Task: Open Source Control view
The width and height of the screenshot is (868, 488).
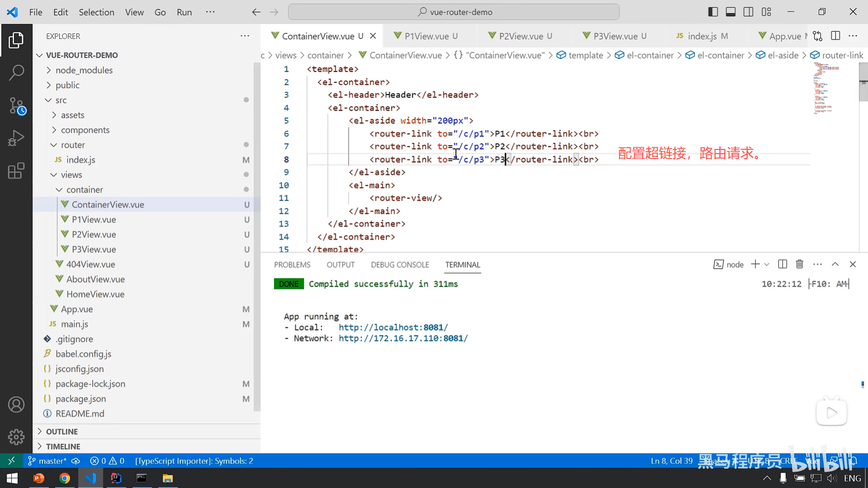Action: click(x=16, y=106)
